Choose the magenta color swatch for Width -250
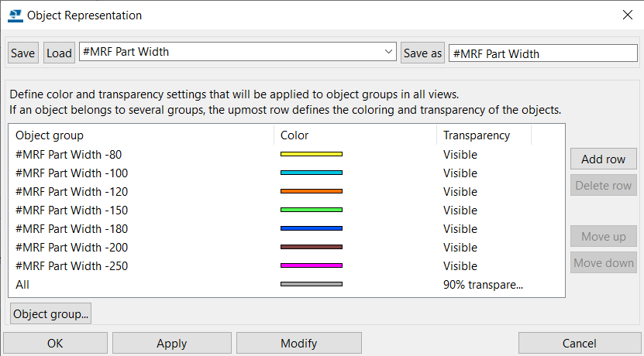The image size is (644, 356). click(312, 265)
